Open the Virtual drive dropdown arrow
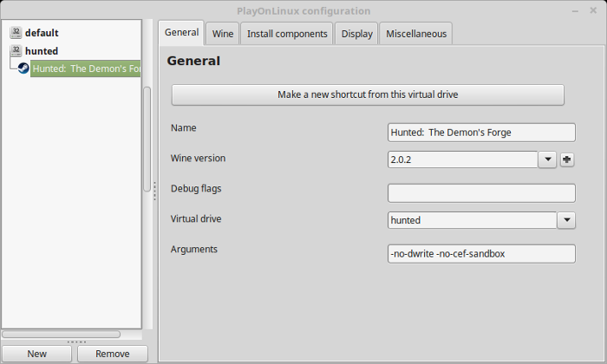The width and height of the screenshot is (607, 364). tap(567, 220)
